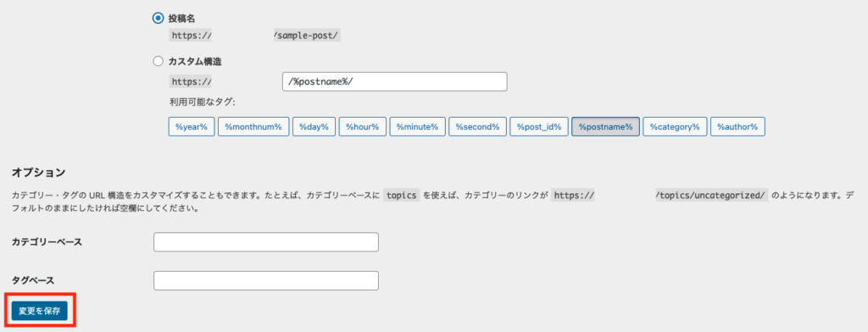Toggle the highlighted %postname% tag
The width and height of the screenshot is (868, 332).
[605, 127]
